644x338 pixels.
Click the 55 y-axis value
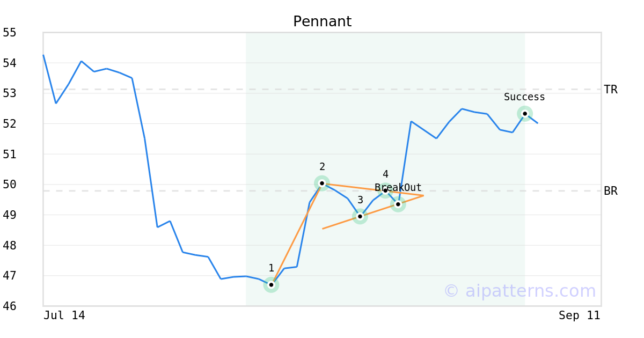coord(10,33)
